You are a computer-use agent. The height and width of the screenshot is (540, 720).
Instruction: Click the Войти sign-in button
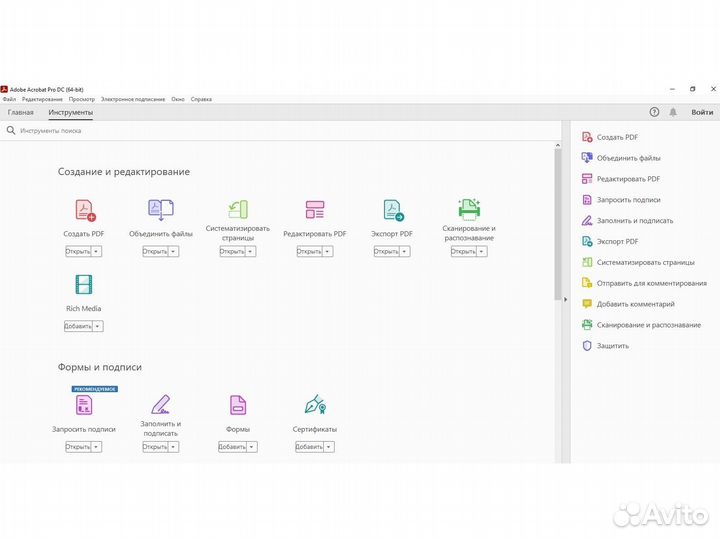coord(702,112)
